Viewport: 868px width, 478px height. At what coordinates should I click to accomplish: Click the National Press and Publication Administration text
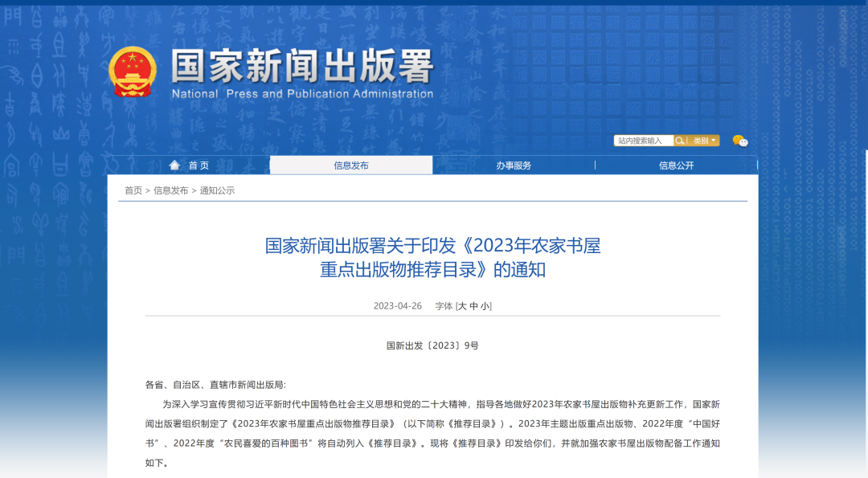click(302, 94)
